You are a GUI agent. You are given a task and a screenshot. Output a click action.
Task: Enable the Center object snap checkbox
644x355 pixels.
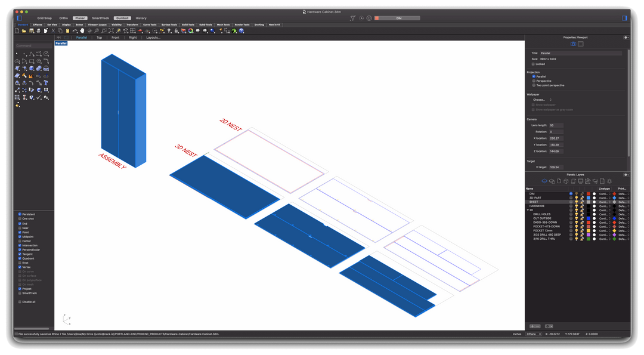click(x=20, y=241)
